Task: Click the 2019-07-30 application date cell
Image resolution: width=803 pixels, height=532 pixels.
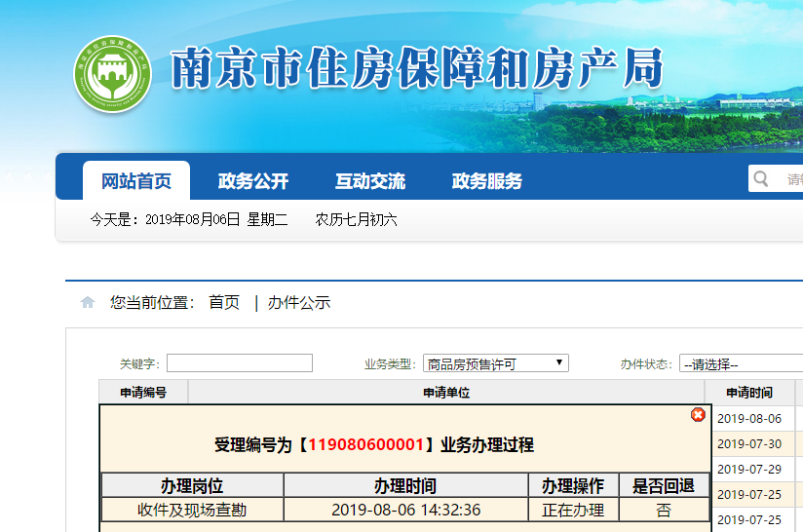Action: [x=749, y=443]
